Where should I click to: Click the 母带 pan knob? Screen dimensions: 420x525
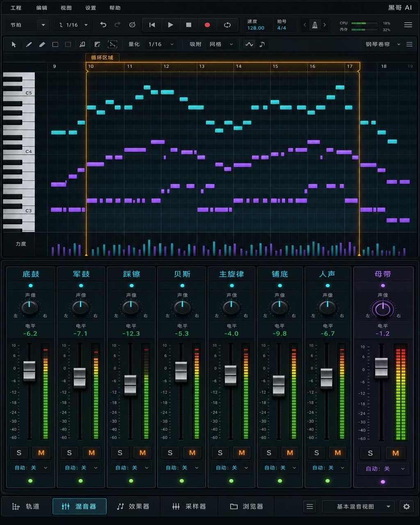383,309
